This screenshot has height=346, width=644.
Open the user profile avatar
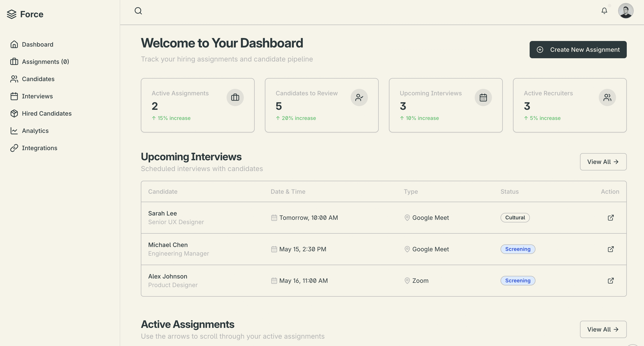pyautogui.click(x=625, y=11)
